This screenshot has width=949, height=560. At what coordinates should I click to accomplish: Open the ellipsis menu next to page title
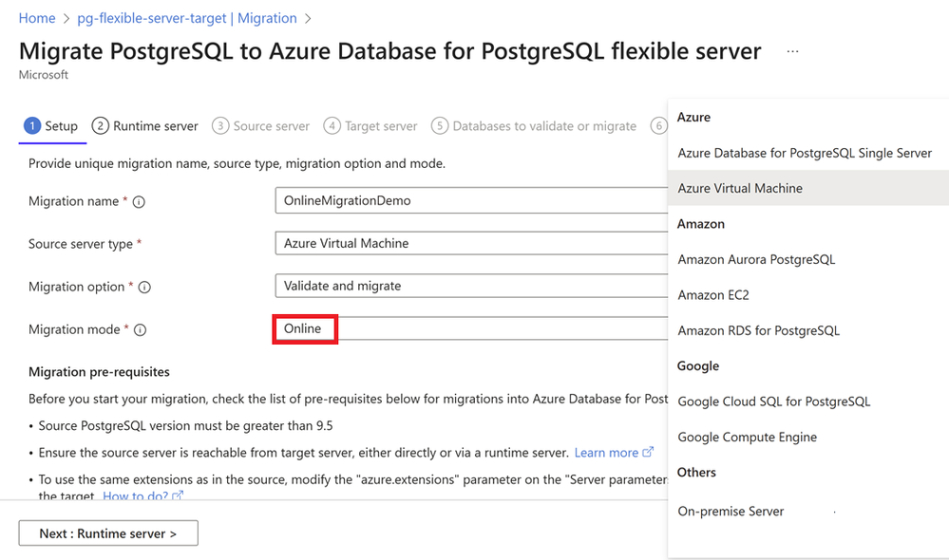(x=793, y=52)
